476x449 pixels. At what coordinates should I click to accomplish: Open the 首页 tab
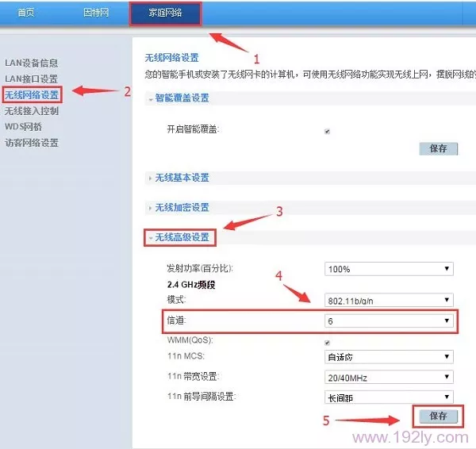coord(26,13)
